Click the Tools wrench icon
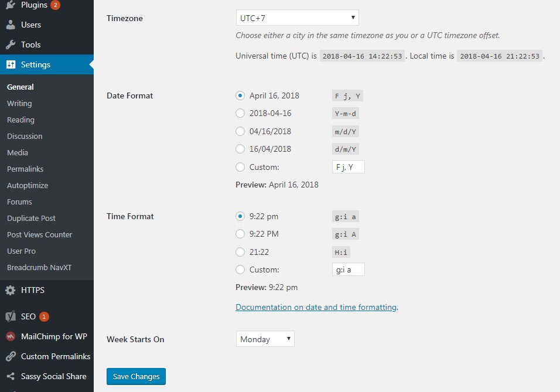560x392 pixels. pyautogui.click(x=11, y=45)
